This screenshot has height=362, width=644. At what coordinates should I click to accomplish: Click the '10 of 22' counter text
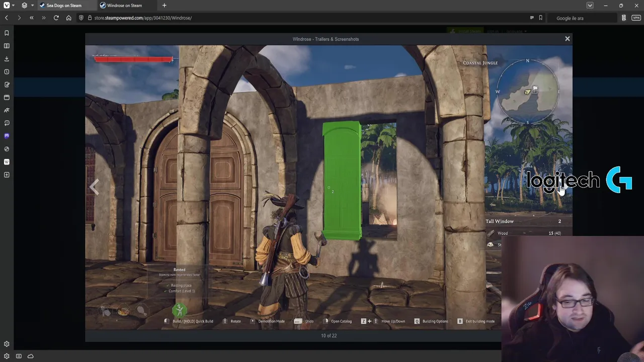tap(329, 335)
